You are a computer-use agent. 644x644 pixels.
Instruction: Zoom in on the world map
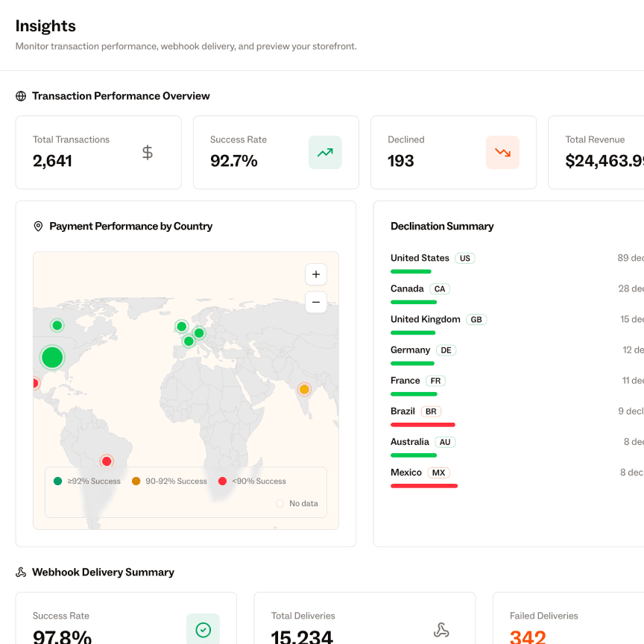pos(315,274)
